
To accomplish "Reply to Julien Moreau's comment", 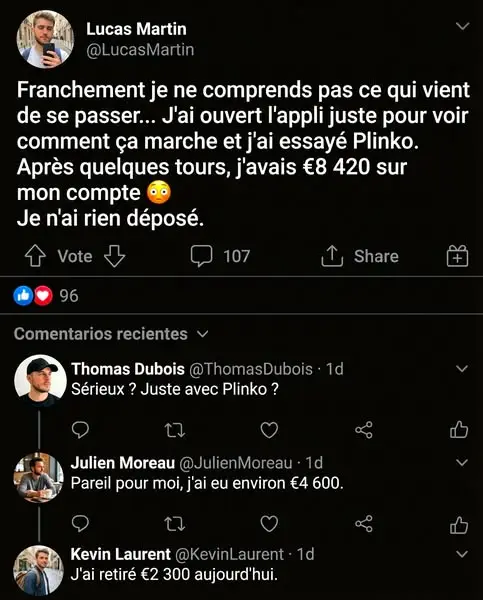I will tap(80, 524).
